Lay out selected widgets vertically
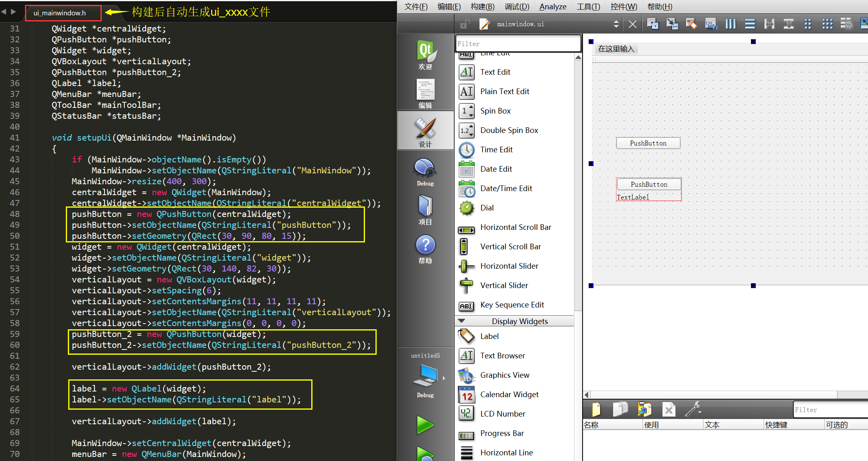The height and width of the screenshot is (461, 868). [x=750, y=24]
